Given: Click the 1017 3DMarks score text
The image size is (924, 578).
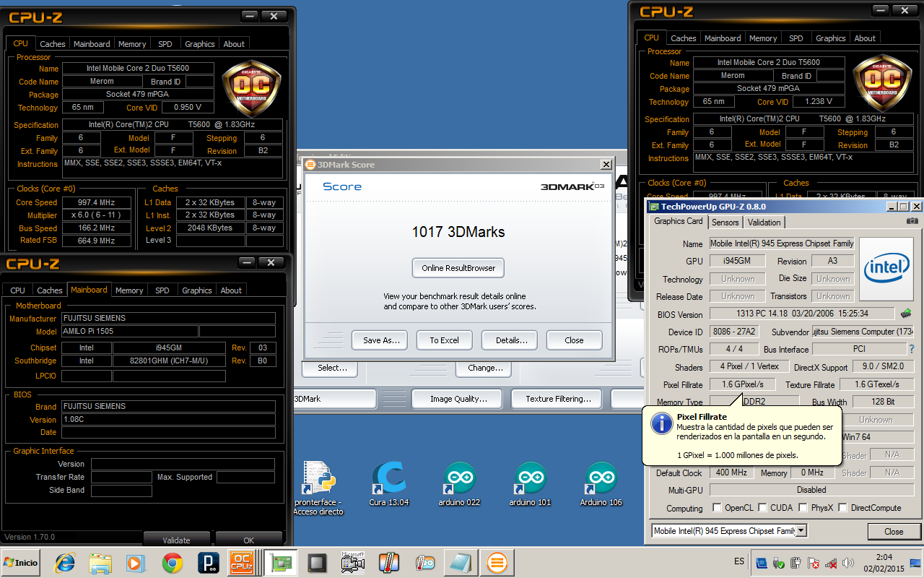Looking at the screenshot, I should pos(458,232).
